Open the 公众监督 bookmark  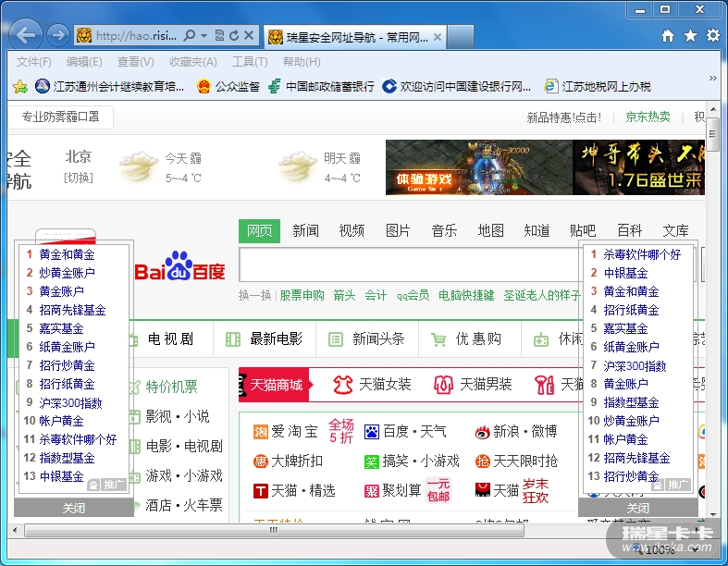(x=228, y=86)
